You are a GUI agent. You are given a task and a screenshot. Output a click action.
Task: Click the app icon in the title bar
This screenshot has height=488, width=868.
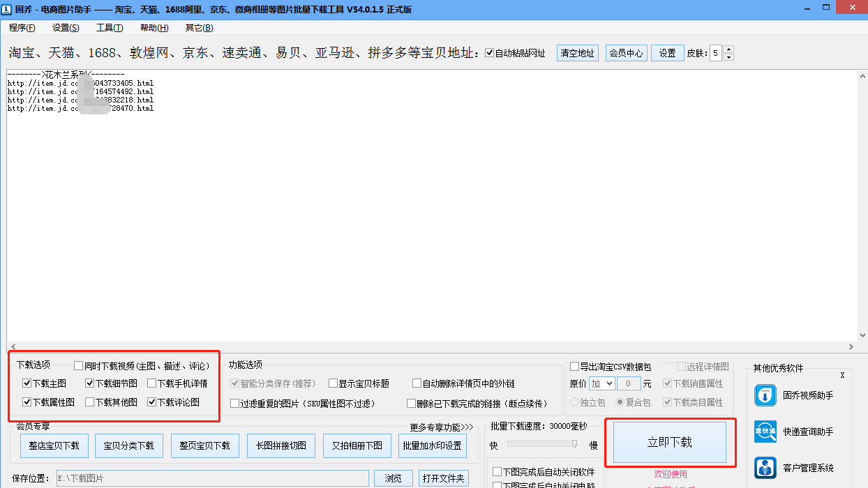[x=7, y=9]
